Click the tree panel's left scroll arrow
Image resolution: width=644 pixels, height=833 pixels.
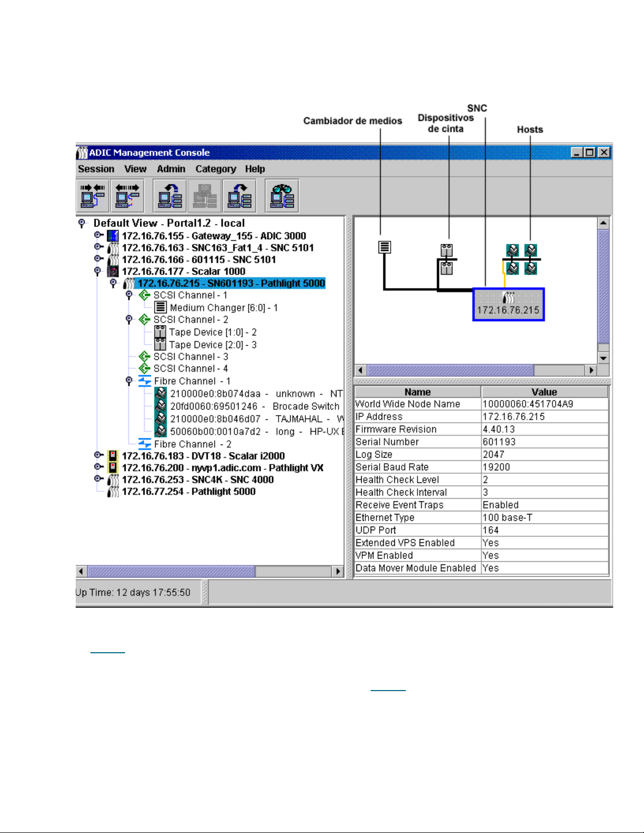(81, 571)
